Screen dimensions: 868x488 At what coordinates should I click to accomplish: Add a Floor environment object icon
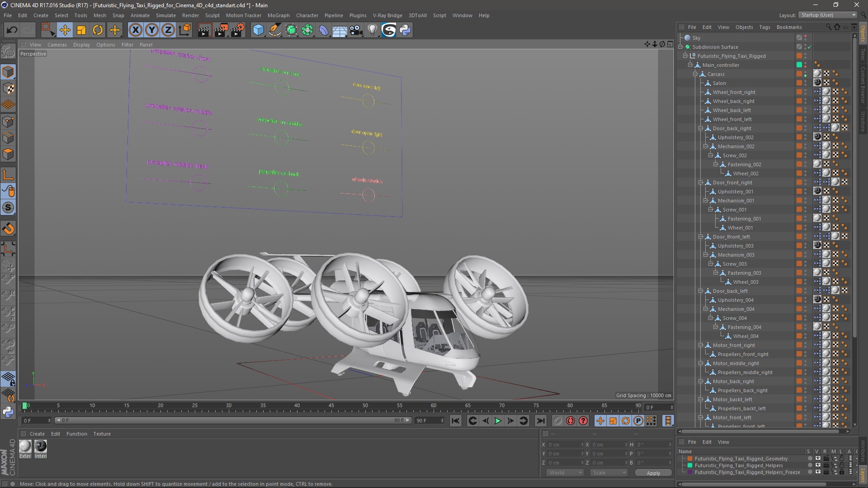coord(340,30)
